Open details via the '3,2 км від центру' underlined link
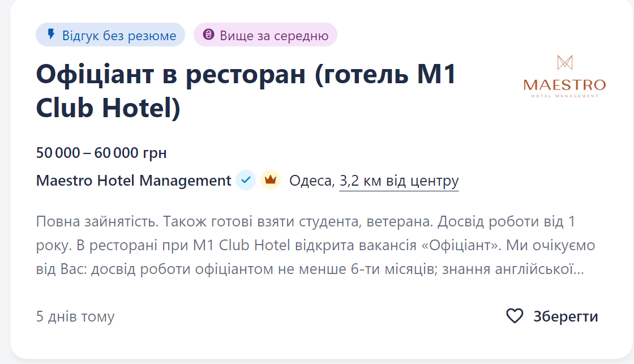 (x=399, y=180)
